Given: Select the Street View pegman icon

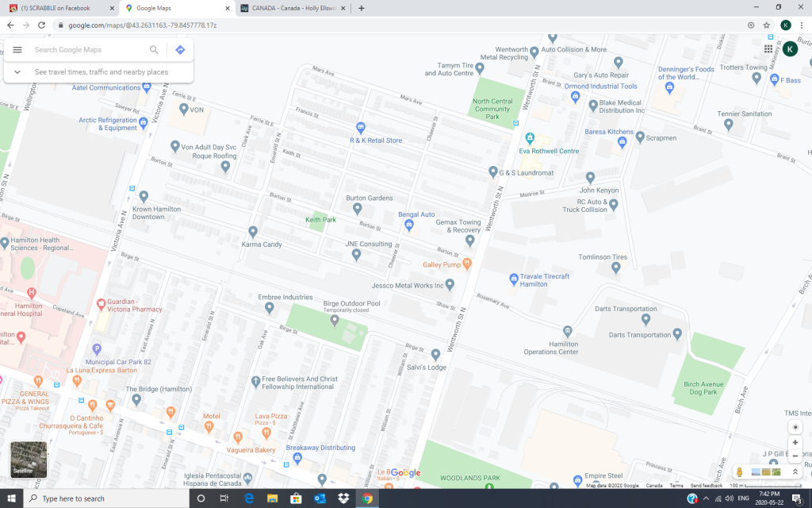Looking at the screenshot, I should pos(739,472).
